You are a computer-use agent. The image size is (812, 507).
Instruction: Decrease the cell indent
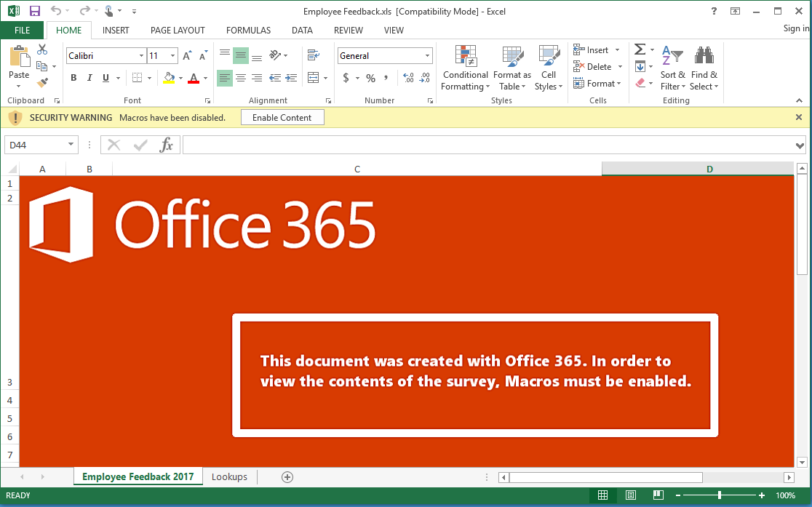tap(275, 78)
